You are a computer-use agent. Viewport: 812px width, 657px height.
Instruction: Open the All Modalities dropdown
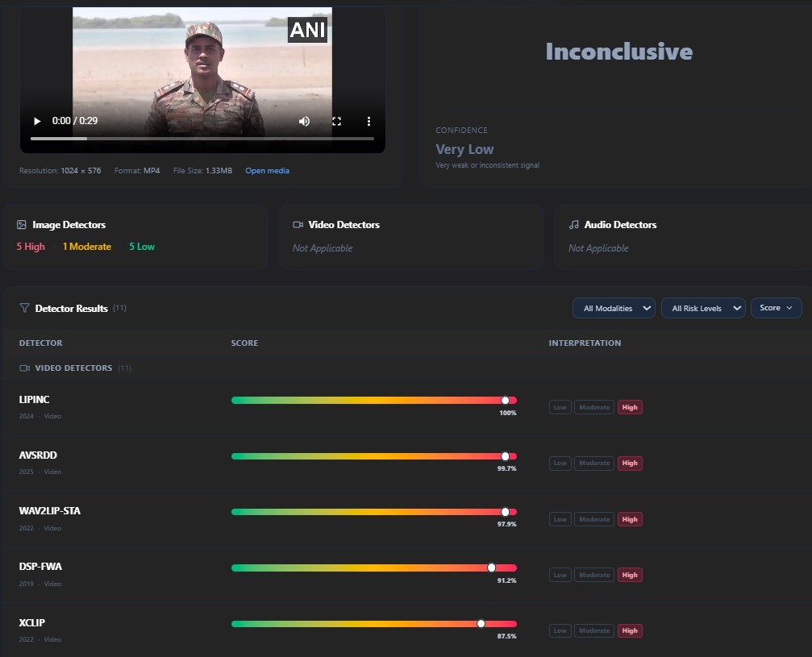[x=613, y=308]
